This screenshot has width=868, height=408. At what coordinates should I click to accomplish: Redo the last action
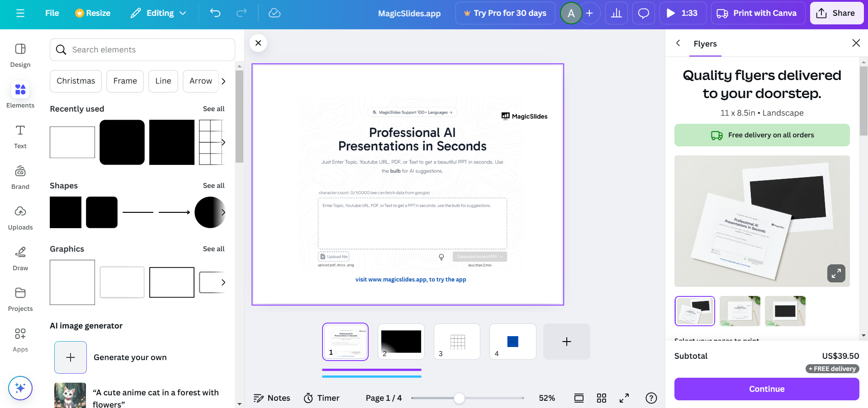click(x=242, y=13)
